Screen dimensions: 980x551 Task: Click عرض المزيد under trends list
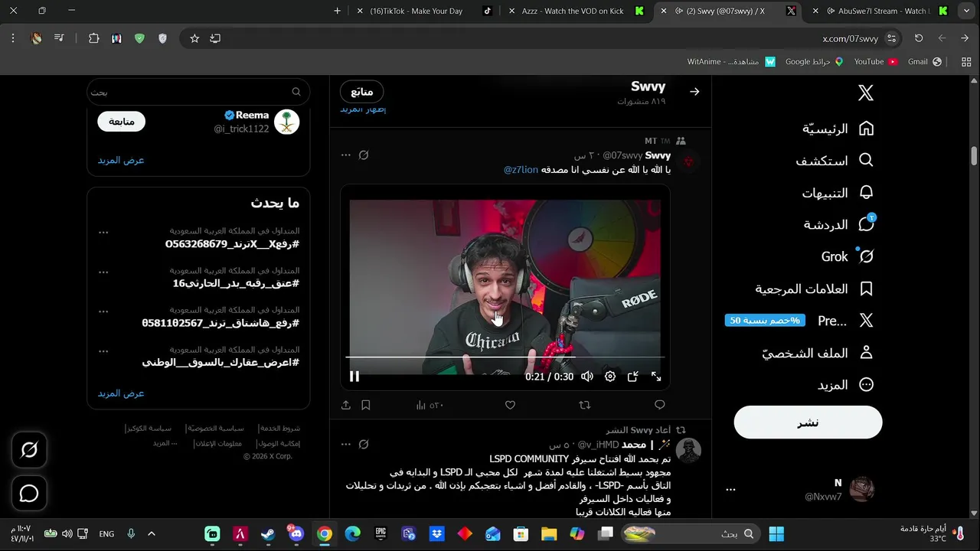click(121, 393)
